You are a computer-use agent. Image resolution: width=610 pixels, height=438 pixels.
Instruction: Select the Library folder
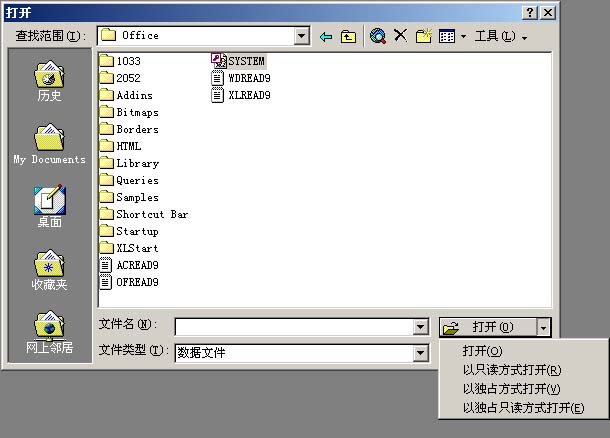129,163
